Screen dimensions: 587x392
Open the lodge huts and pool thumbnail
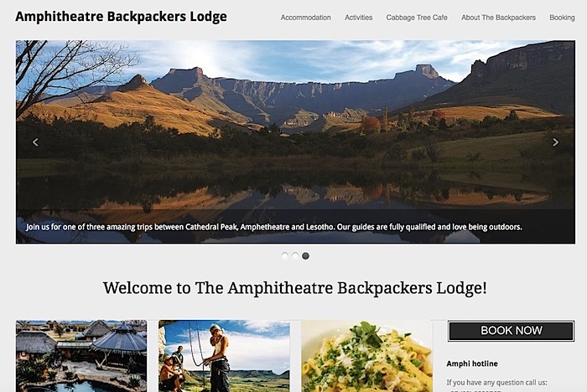pos(81,356)
